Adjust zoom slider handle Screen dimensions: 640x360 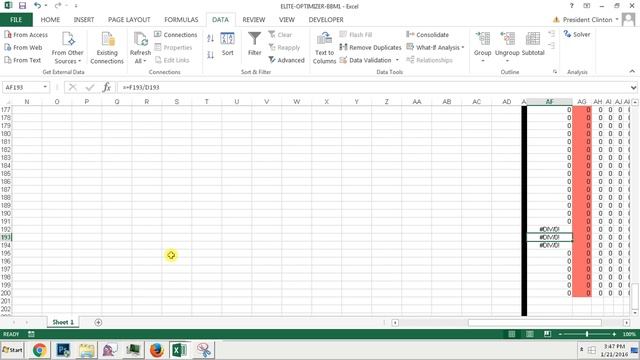587,334
